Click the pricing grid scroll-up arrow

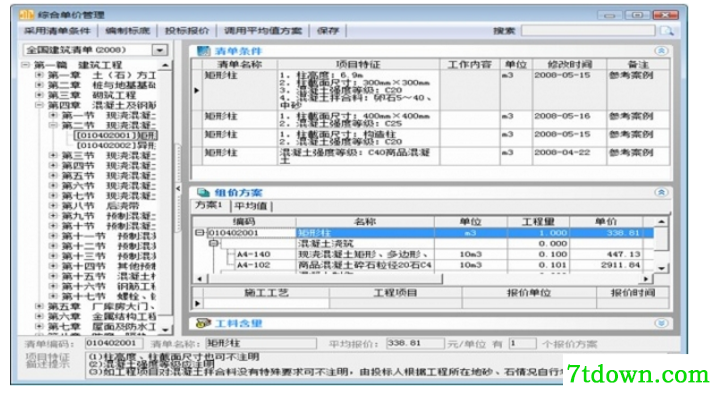pos(661,222)
